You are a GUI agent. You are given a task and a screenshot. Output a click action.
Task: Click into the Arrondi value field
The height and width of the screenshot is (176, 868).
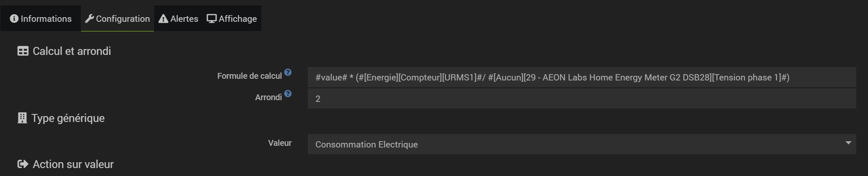tap(581, 99)
